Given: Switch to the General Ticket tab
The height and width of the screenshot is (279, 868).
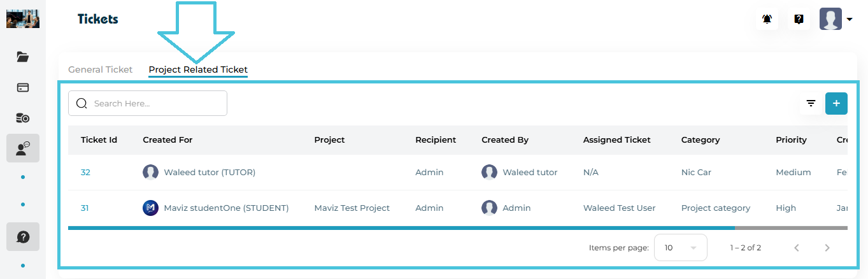Looking at the screenshot, I should tap(100, 69).
